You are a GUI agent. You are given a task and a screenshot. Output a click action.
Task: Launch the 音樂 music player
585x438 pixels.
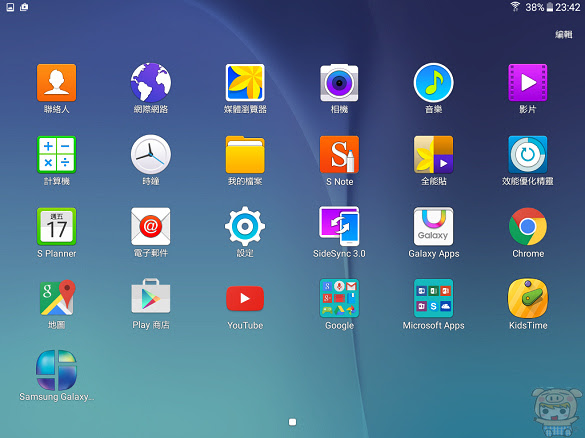coord(434,82)
